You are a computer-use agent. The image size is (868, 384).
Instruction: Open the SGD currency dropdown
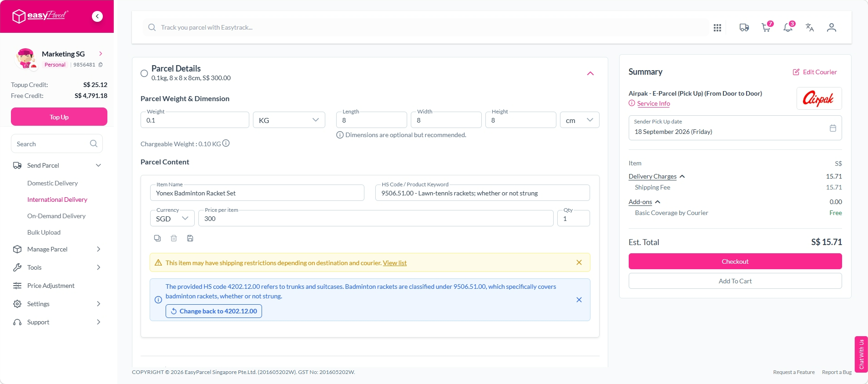point(172,218)
